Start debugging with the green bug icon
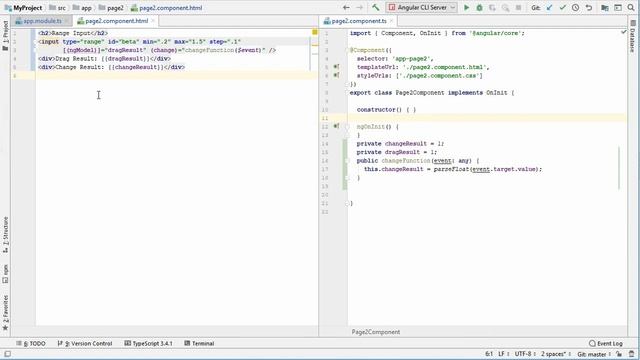The image size is (640, 360). point(480,7)
